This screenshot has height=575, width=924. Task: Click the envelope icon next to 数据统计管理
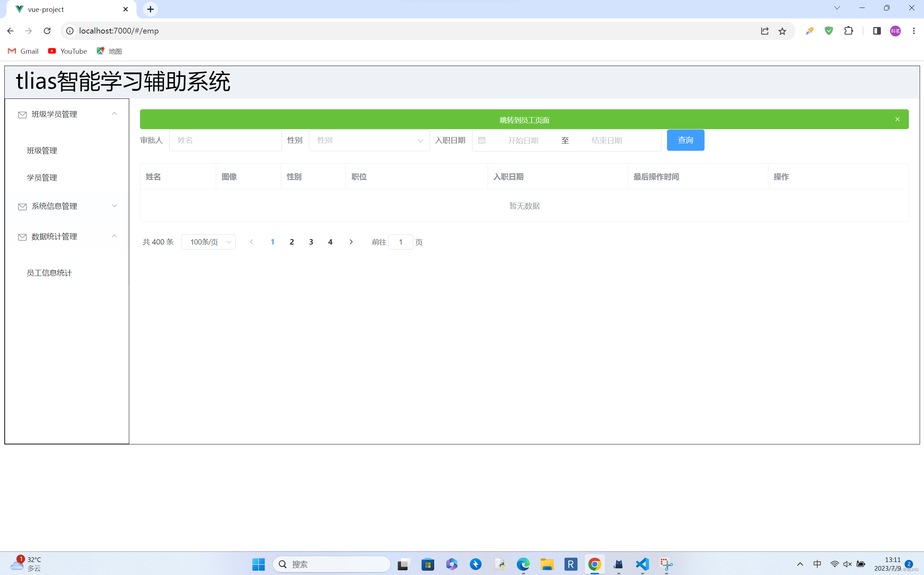point(22,237)
